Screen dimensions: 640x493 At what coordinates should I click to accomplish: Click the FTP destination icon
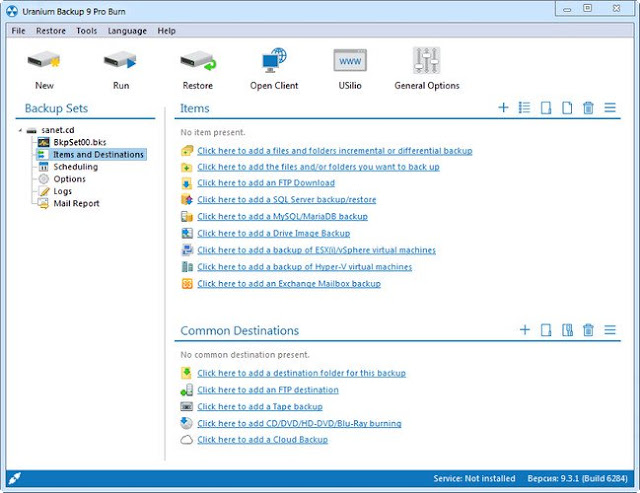(187, 390)
